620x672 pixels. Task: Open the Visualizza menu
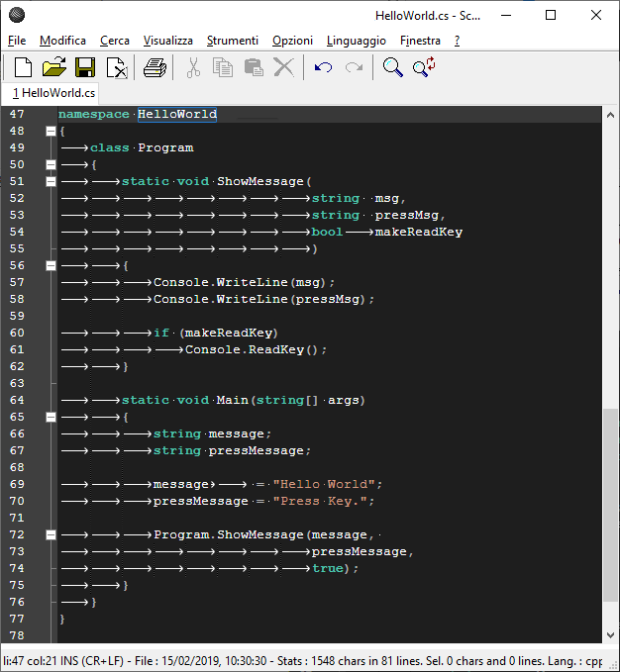pos(167,41)
